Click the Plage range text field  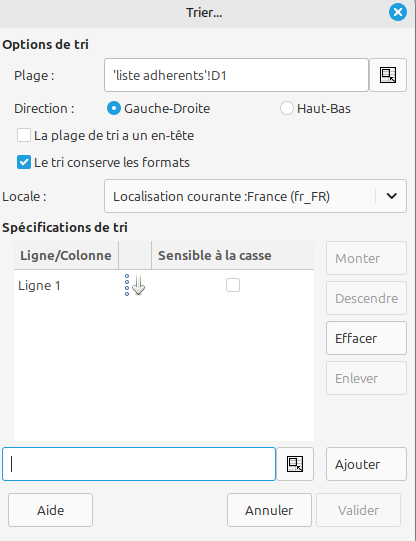236,75
